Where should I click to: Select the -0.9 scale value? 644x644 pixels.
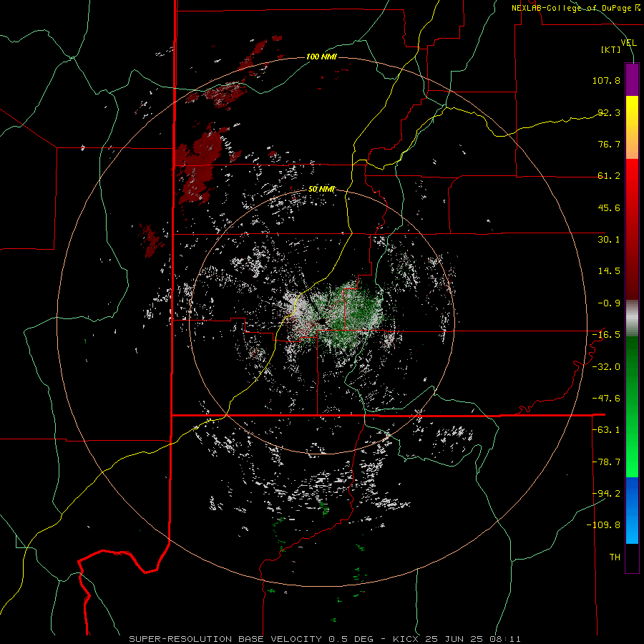pos(609,303)
